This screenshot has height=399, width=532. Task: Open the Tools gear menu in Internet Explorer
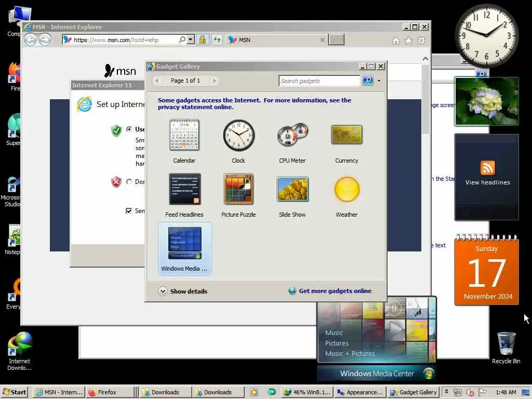[x=421, y=41]
